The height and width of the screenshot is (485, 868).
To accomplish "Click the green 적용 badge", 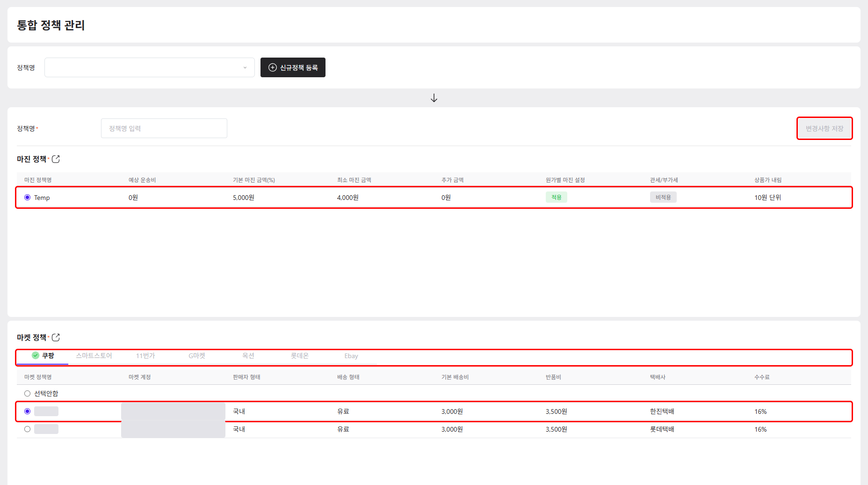I will click(x=557, y=198).
